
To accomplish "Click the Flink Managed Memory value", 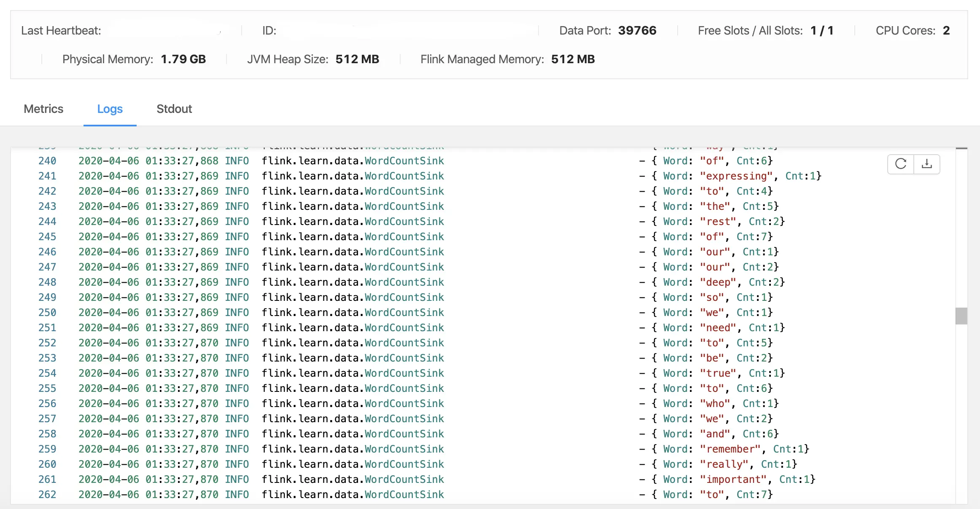I will (573, 59).
